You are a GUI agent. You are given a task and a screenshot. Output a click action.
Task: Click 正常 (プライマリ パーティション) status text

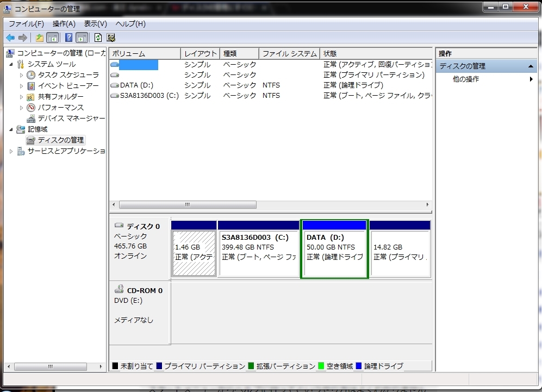point(374,74)
